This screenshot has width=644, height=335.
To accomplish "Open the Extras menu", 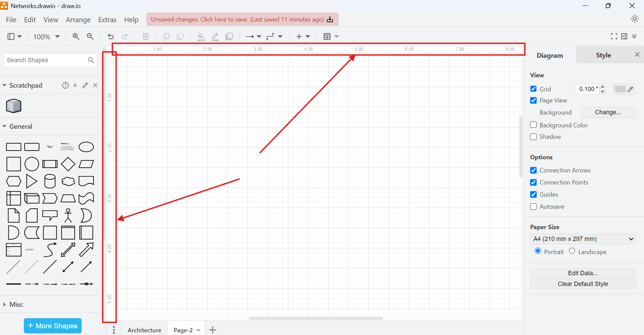I will pyautogui.click(x=107, y=19).
